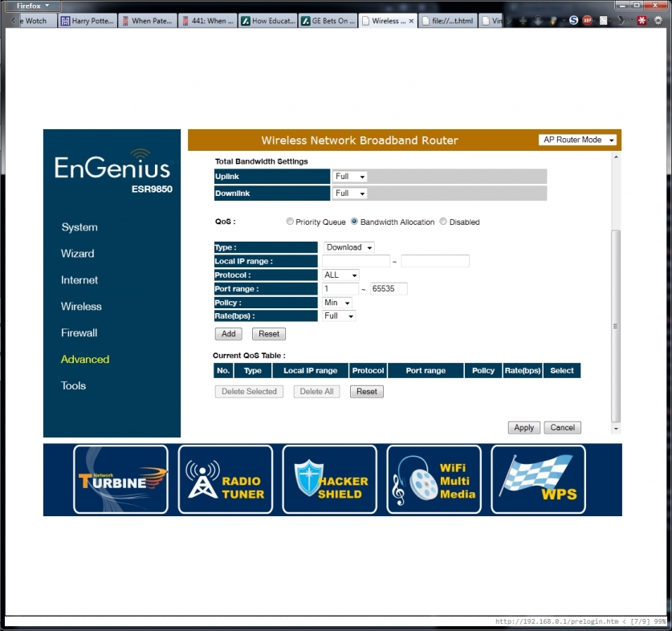Image resolution: width=672 pixels, height=631 pixels.
Task: Close the Wireless tab
Action: [411, 21]
